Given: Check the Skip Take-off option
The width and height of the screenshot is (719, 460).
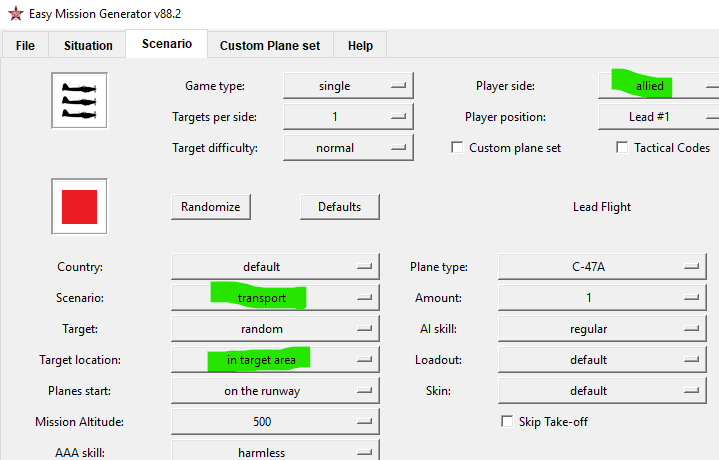Looking at the screenshot, I should click(506, 421).
